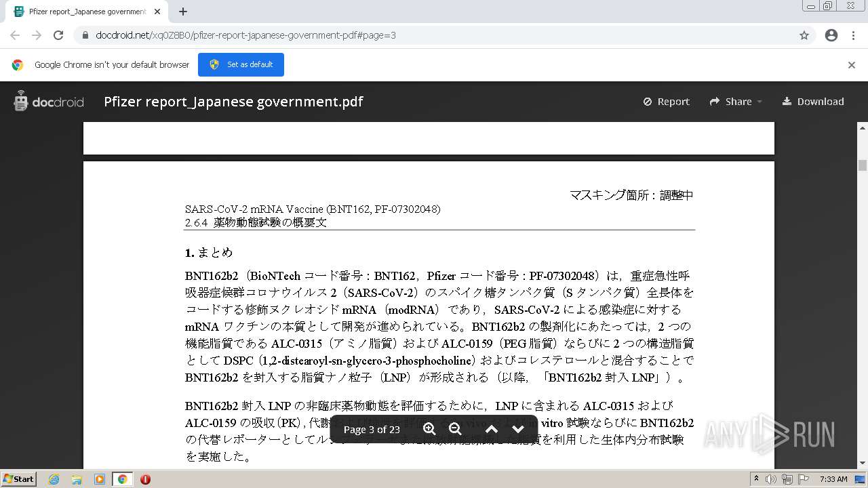Click the '1. まとめ' heading
The height and width of the screenshot is (488, 868).
(209, 253)
